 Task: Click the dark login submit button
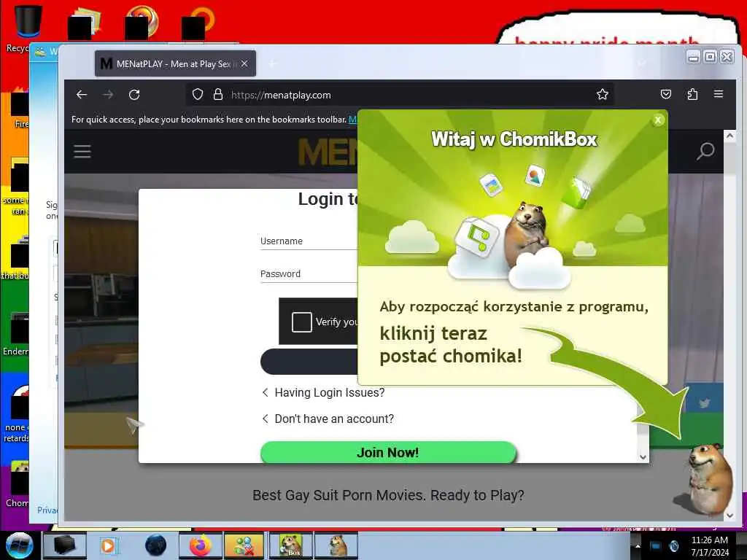(x=309, y=362)
